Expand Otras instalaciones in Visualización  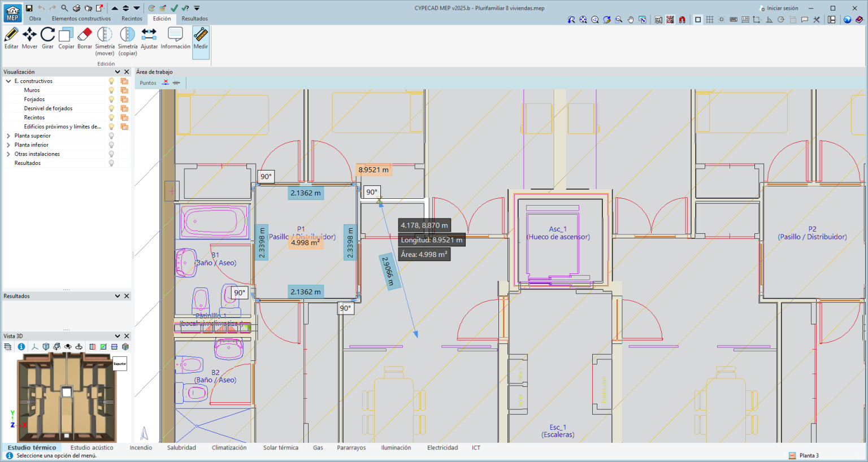8,154
